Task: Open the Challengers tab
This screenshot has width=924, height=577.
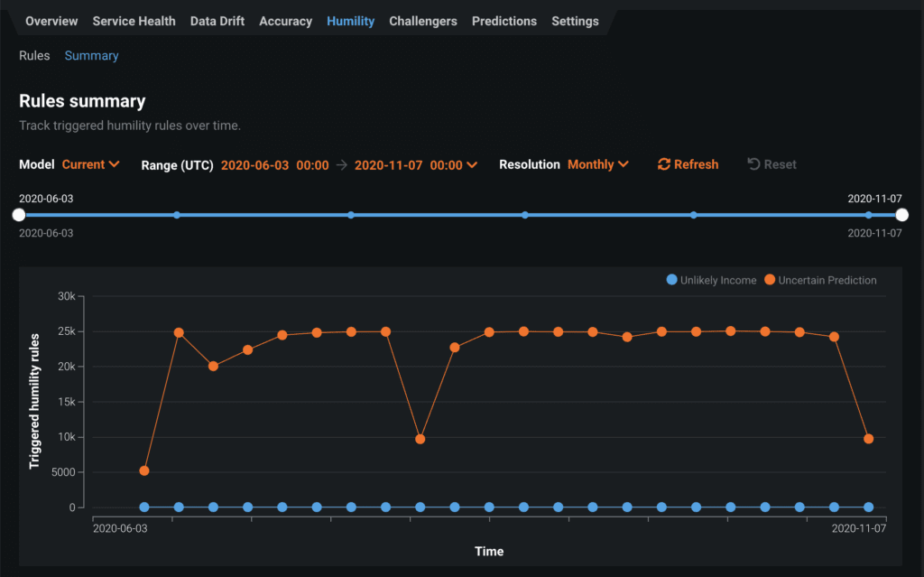Action: point(423,22)
